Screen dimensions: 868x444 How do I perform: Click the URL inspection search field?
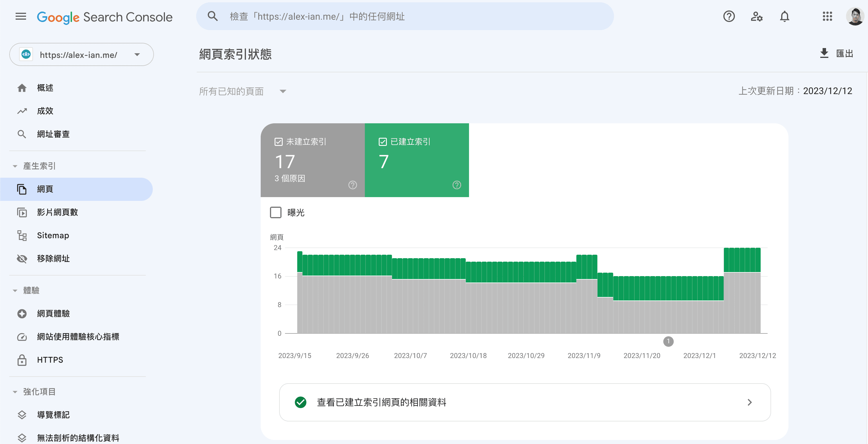click(404, 16)
